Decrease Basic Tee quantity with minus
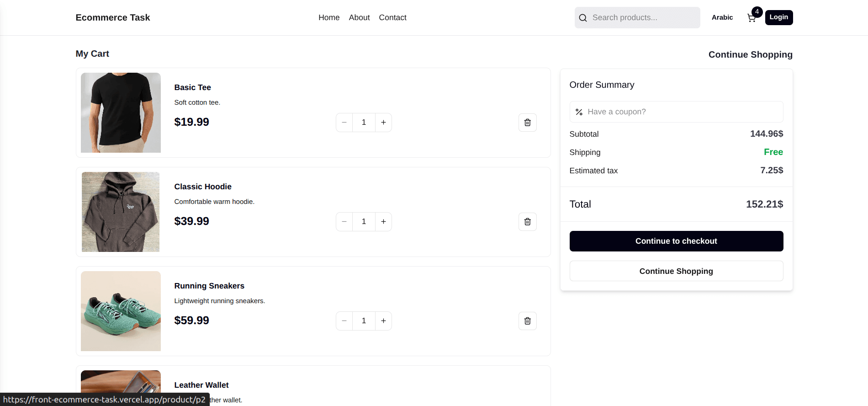Viewport: 868px width, 406px height. click(x=344, y=123)
